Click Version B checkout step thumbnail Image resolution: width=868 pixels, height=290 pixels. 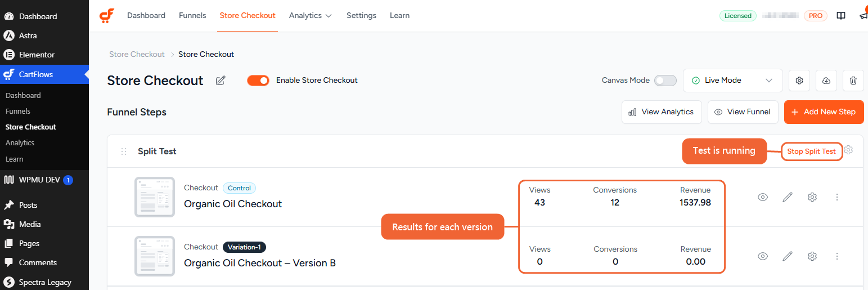tap(155, 256)
